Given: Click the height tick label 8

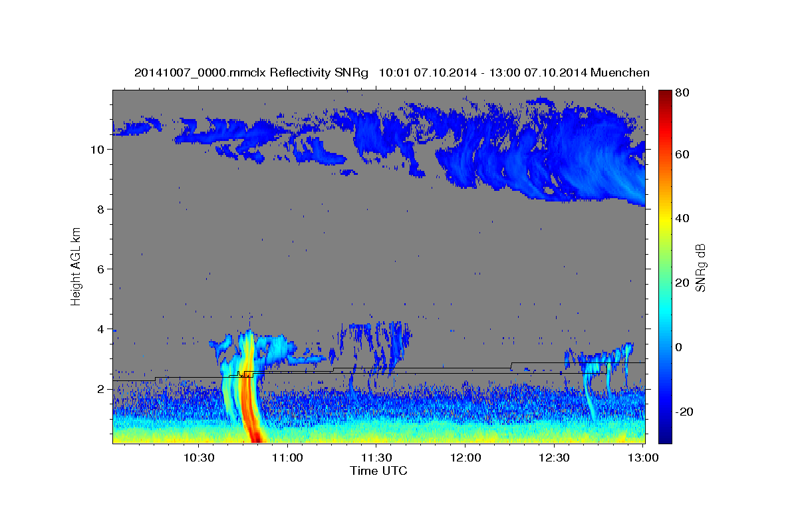Looking at the screenshot, I should click(100, 209).
